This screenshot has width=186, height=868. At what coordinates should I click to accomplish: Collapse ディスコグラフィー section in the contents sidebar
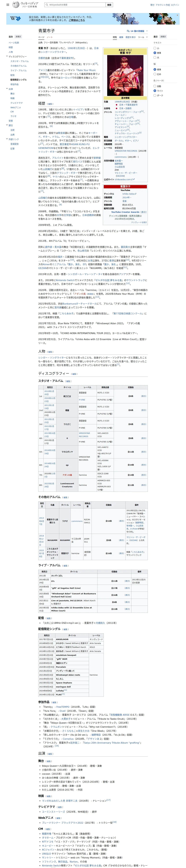pyautogui.click(x=7, y=56)
